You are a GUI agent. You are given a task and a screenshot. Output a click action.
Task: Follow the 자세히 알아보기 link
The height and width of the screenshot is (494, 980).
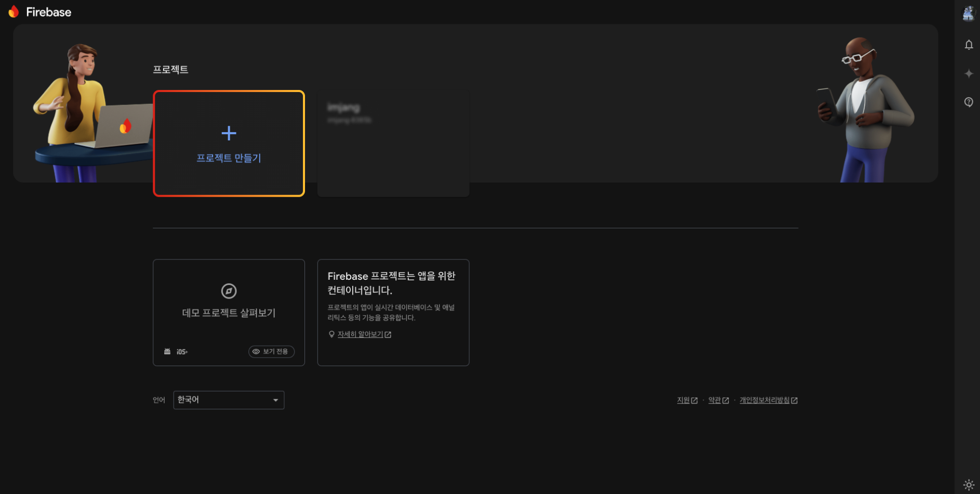click(364, 334)
